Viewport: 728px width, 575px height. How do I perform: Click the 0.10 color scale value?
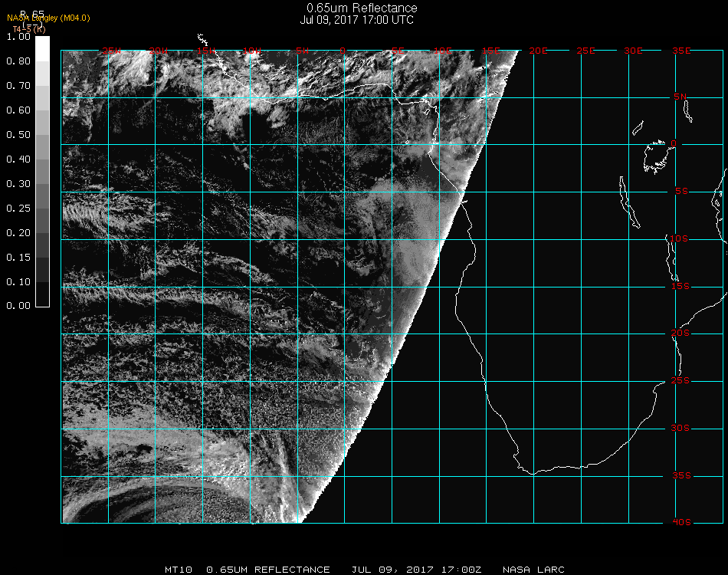coord(18,282)
